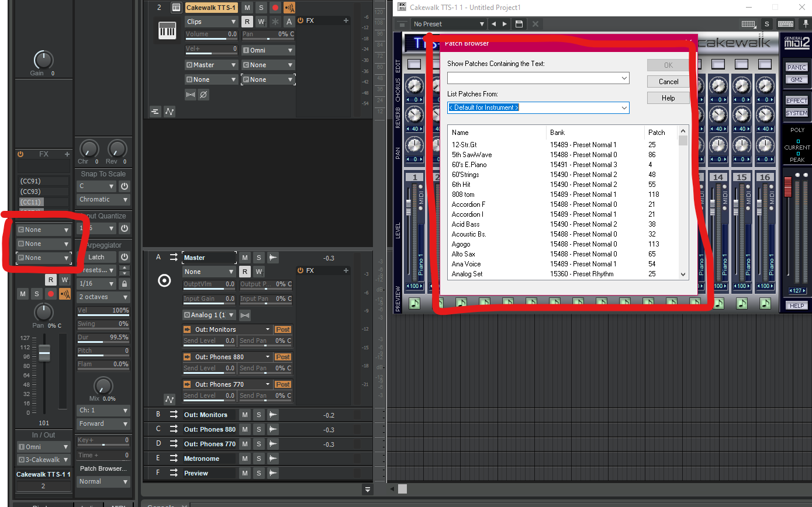Adjust TTS-1 master volume slider

tap(787, 187)
